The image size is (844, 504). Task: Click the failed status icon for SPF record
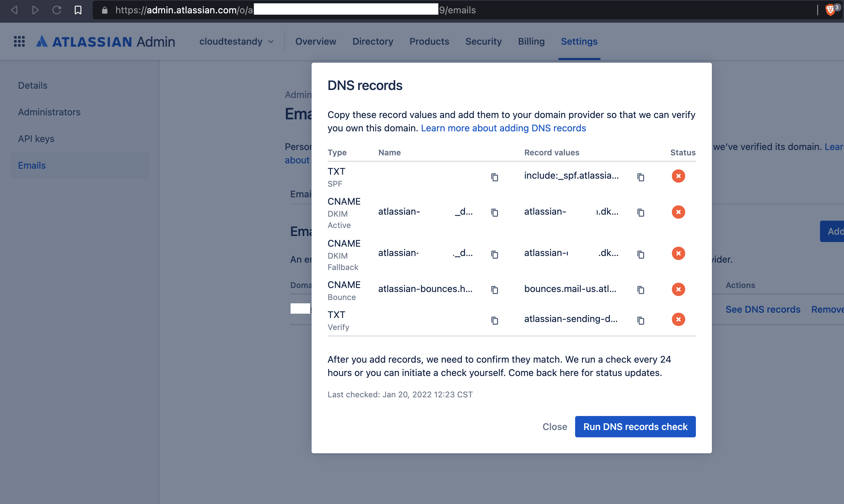coord(679,176)
